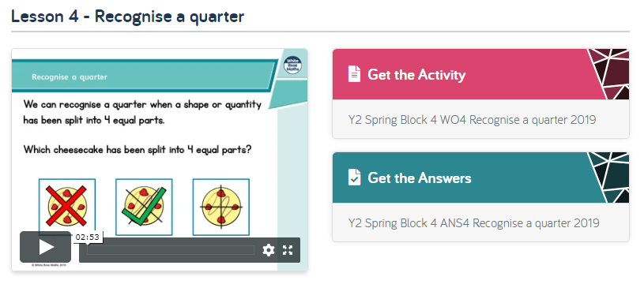Click the Lesson 4 - Recognise a quarter heading
Screen dimensions: 644x284
128,17
